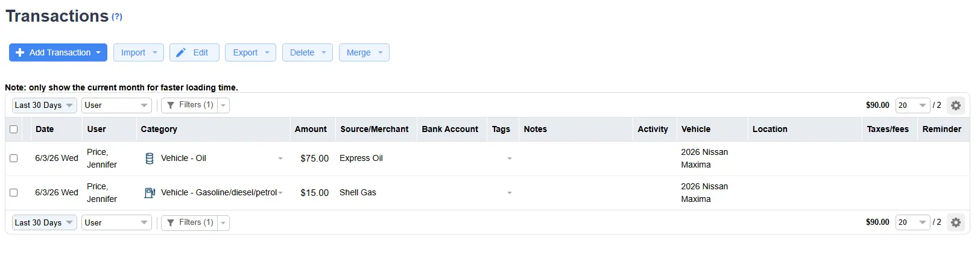Open category dropdown for Gasoline/diesel/petrol row
Screen dimensions: 980x258
click(280, 193)
